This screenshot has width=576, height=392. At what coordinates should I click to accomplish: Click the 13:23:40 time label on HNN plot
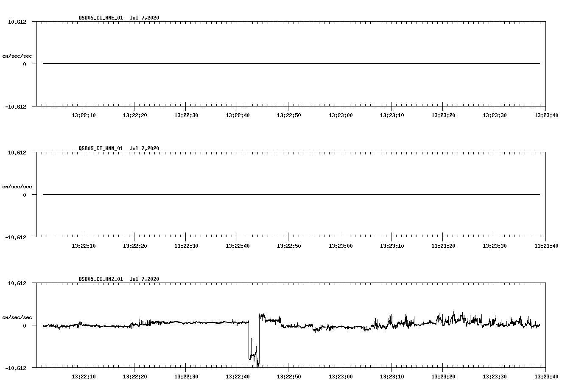[x=546, y=246]
